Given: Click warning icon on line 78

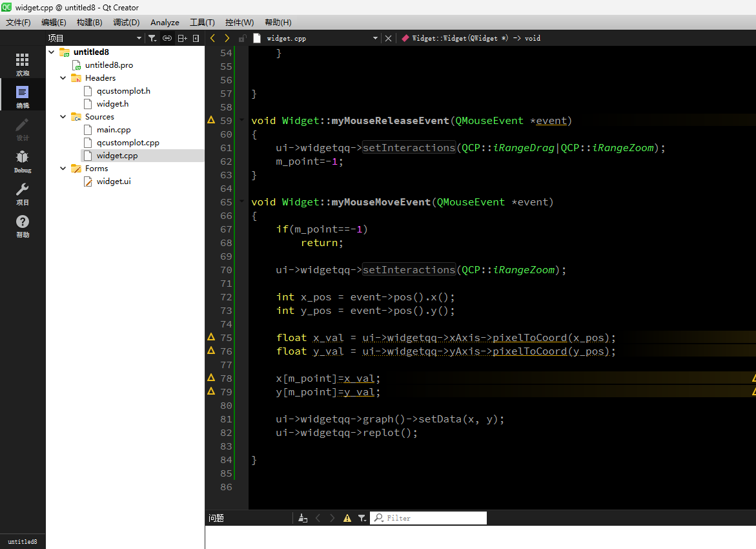Looking at the screenshot, I should 211,377.
